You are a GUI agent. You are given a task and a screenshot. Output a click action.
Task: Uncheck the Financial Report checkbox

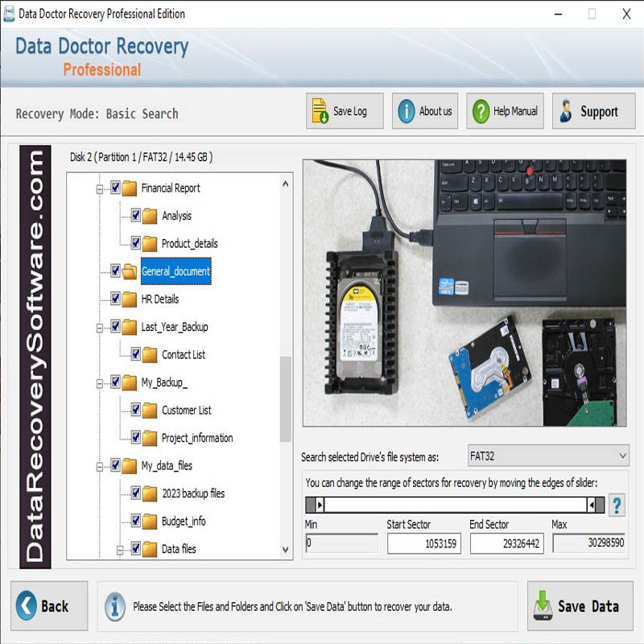point(115,188)
